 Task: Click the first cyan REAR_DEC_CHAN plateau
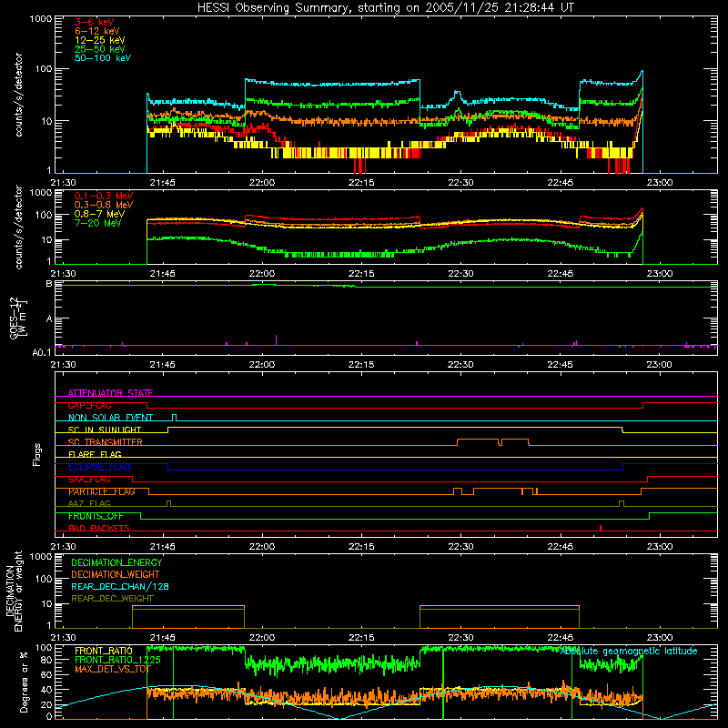188,606
